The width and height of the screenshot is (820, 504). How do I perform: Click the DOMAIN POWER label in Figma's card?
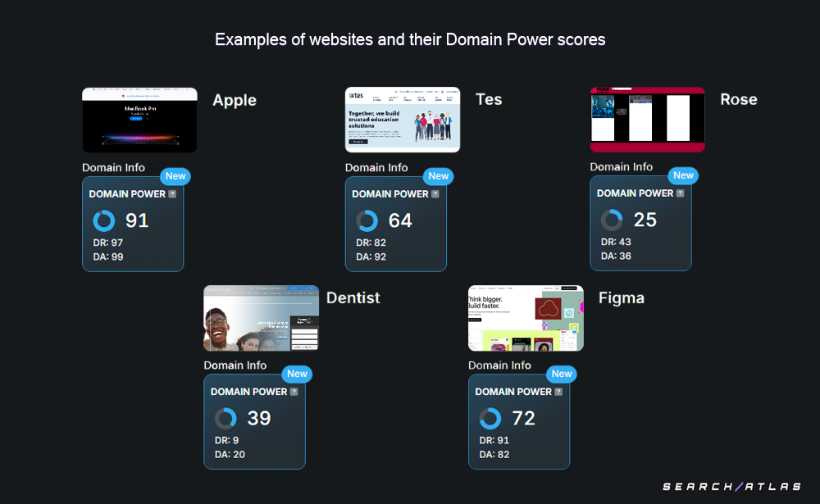513,392
